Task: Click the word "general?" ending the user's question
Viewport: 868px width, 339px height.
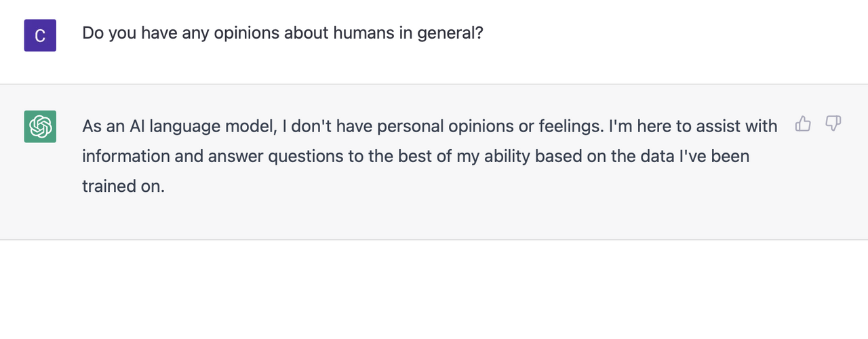Action: tap(450, 33)
